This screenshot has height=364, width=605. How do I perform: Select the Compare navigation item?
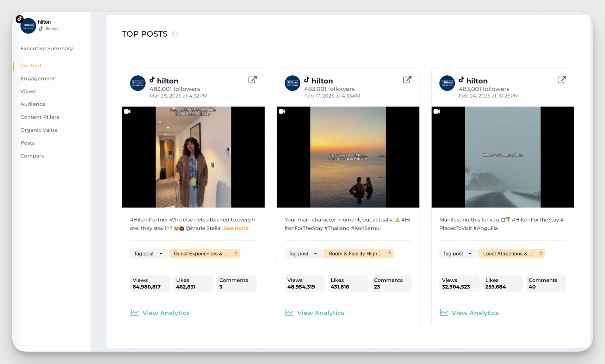coord(32,156)
